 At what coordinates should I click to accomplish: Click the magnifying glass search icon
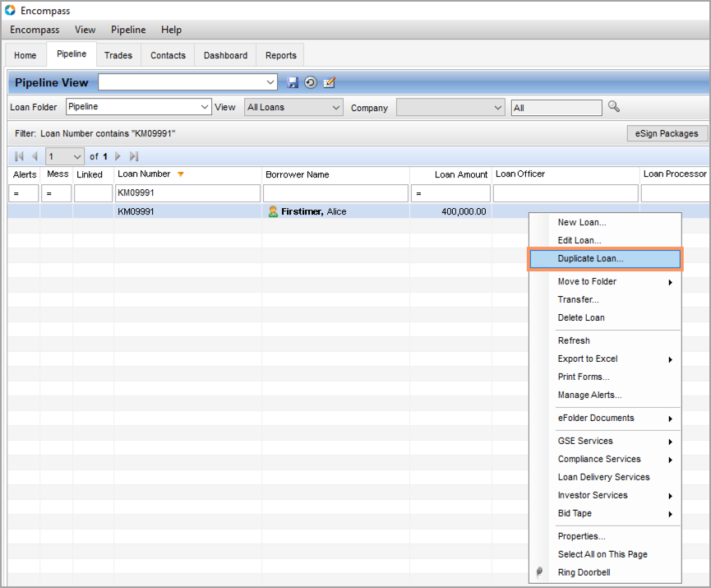click(614, 107)
